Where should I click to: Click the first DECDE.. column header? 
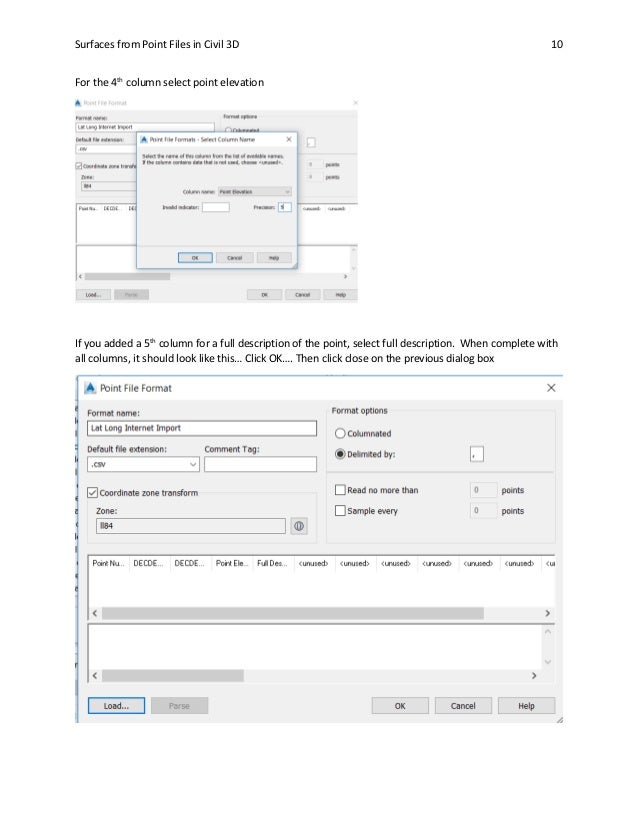(x=150, y=563)
